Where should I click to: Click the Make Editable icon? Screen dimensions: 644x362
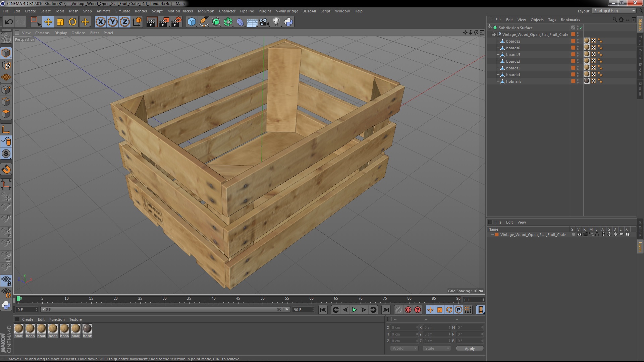6,38
